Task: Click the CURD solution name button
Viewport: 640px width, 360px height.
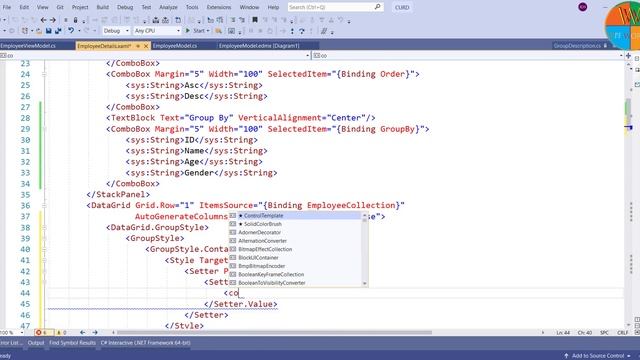Action: [x=402, y=7]
